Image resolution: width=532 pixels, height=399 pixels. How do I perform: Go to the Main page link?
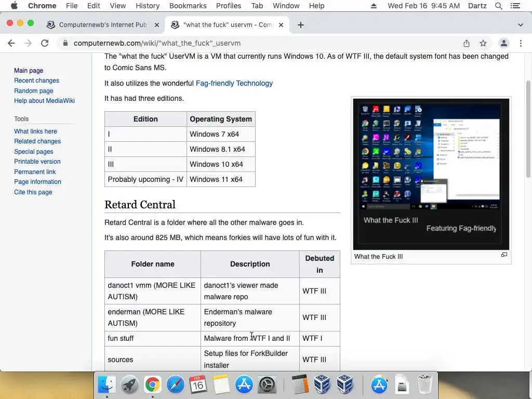(29, 71)
